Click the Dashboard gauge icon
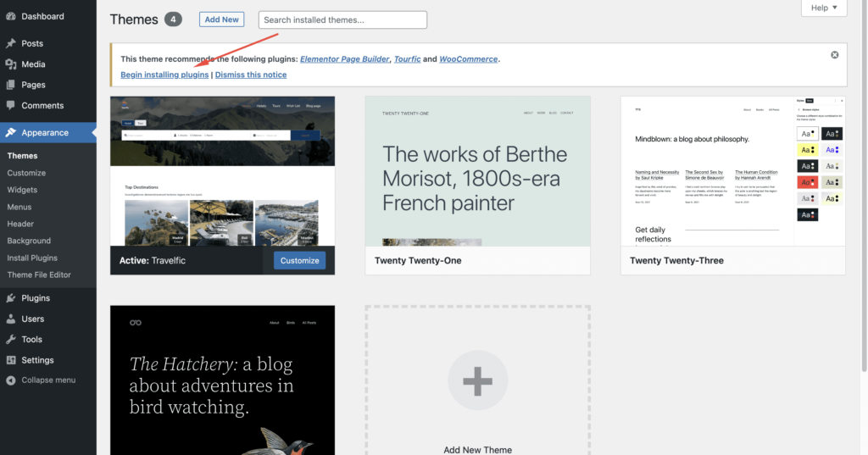Image resolution: width=868 pixels, height=455 pixels. click(x=10, y=16)
